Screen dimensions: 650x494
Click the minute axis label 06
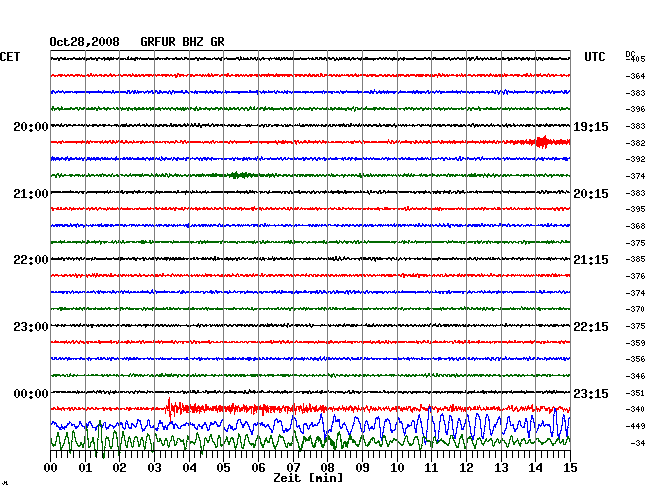coord(258,468)
